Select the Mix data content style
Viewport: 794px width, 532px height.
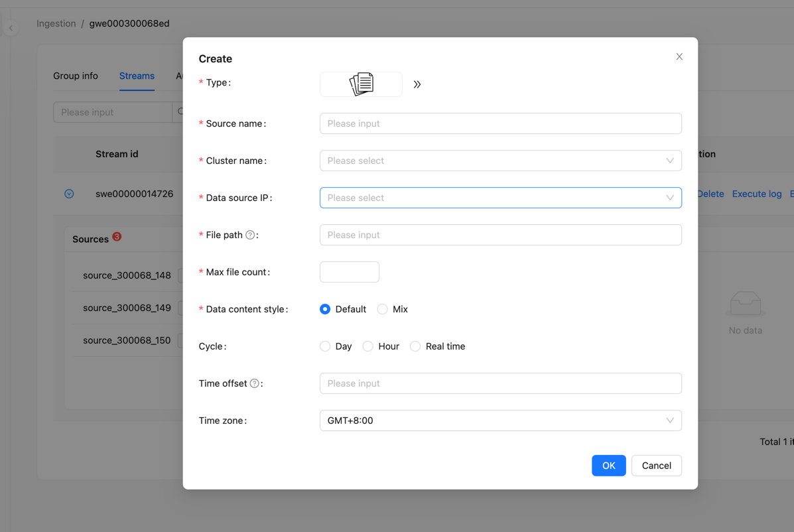pos(383,309)
